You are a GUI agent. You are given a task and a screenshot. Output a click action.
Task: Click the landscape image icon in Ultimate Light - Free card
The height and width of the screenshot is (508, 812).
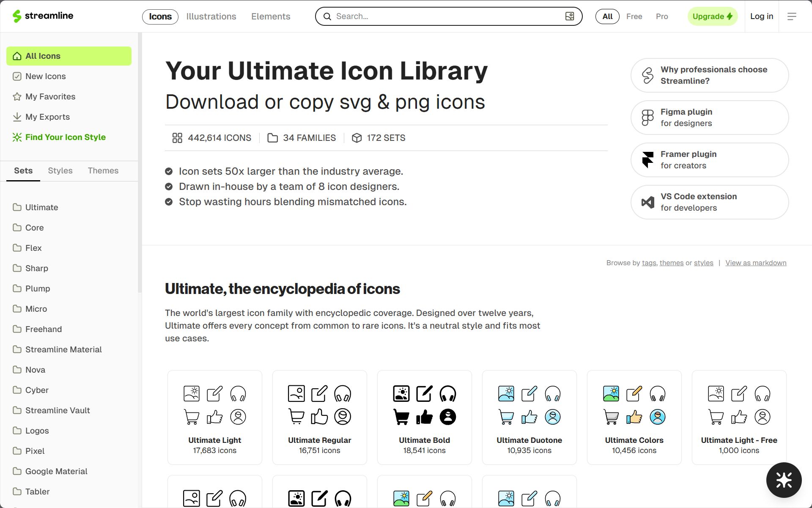coord(716,394)
